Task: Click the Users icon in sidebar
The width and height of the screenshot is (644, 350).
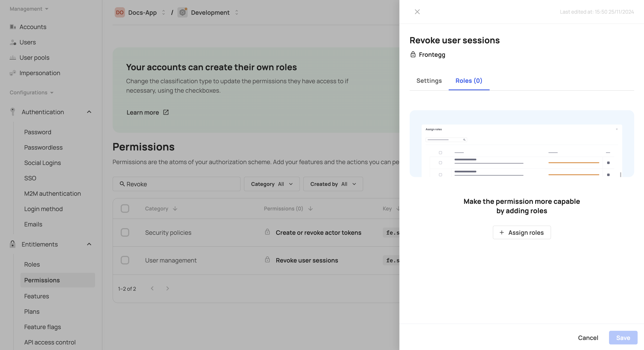Action: [13, 42]
